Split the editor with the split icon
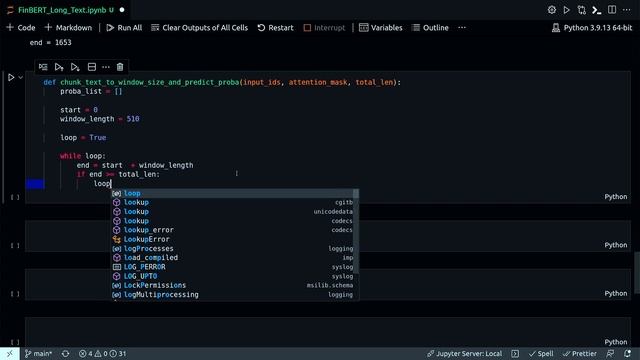640x360 pixels. [612, 10]
